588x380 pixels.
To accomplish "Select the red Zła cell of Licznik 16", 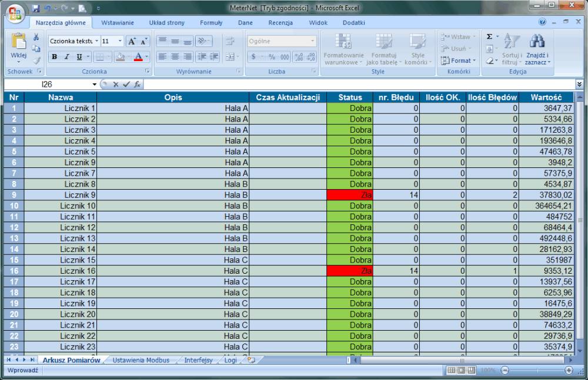I will coord(349,271).
